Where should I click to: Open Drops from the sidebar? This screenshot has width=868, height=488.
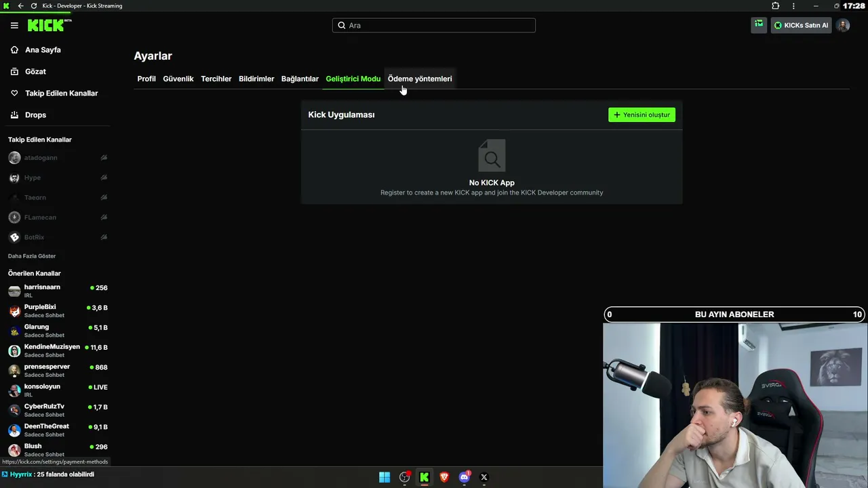click(x=35, y=115)
